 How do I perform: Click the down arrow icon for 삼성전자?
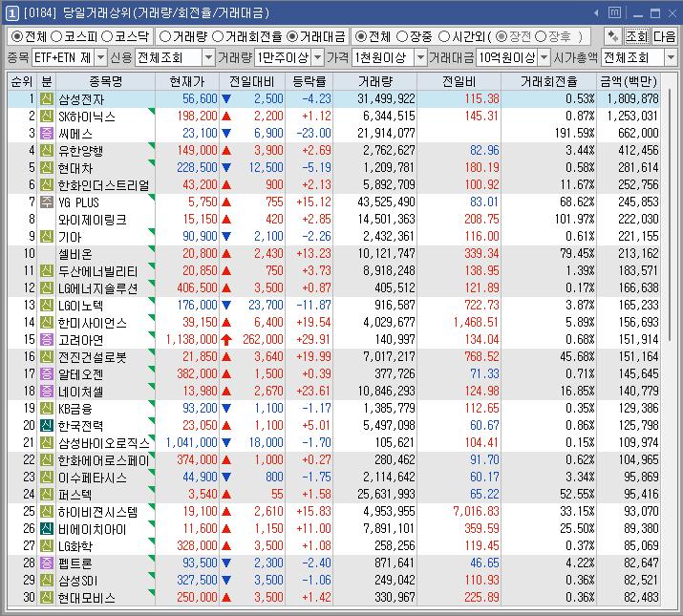click(226, 99)
